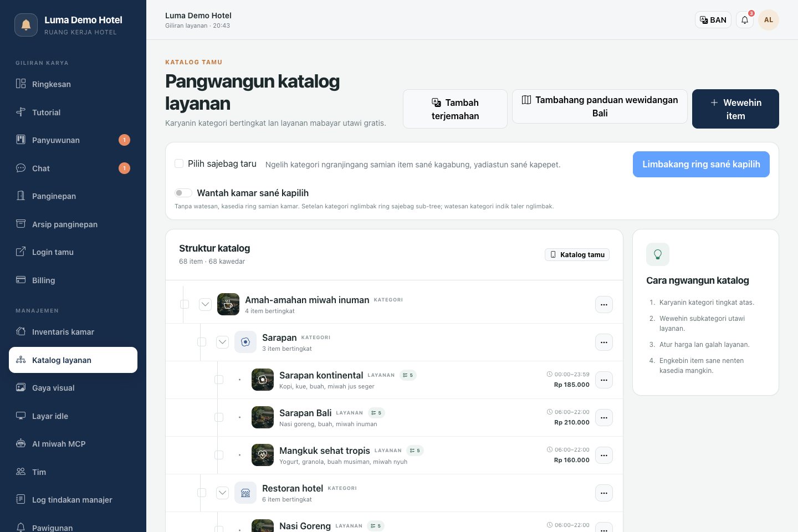The width and height of the screenshot is (798, 532).
Task: Open the BAN language selector
Action: (x=713, y=20)
